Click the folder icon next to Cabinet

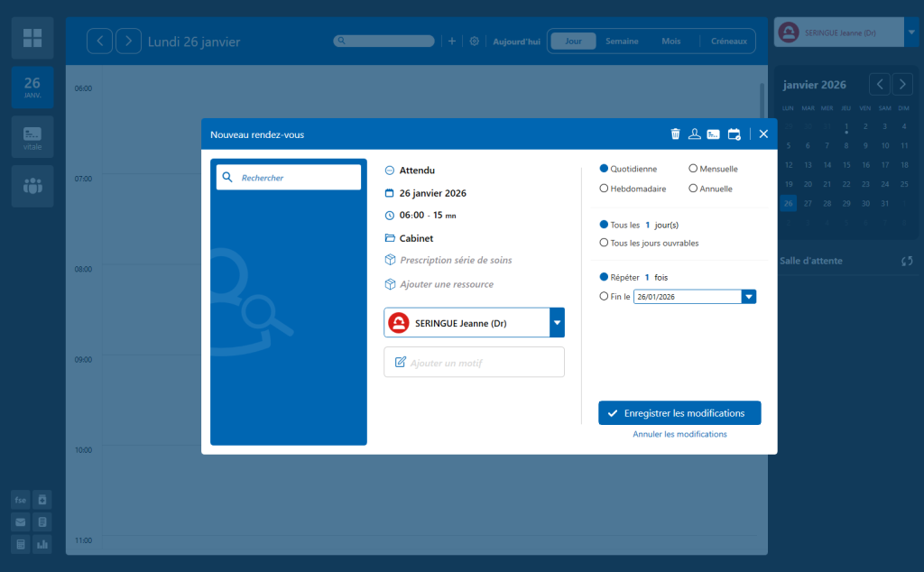click(390, 238)
